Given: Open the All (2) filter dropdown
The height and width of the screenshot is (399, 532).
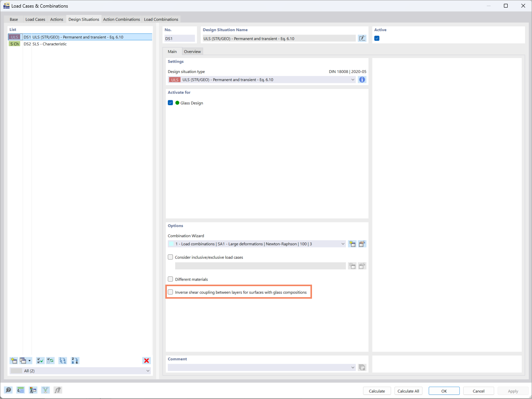Looking at the screenshot, I should (x=148, y=370).
